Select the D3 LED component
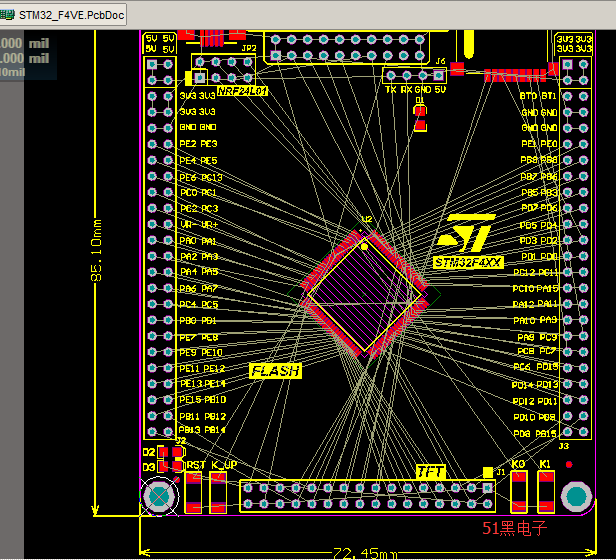 coord(170,466)
